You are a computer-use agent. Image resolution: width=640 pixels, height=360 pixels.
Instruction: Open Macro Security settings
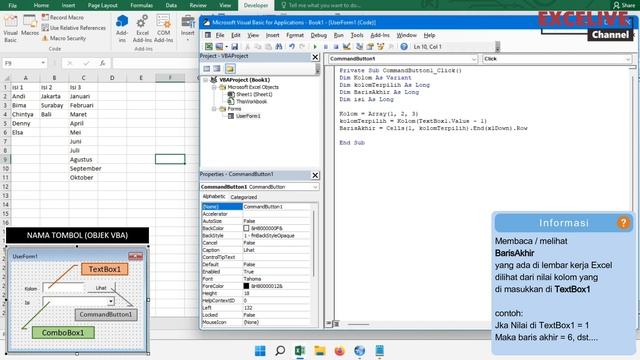pyautogui.click(x=64, y=38)
